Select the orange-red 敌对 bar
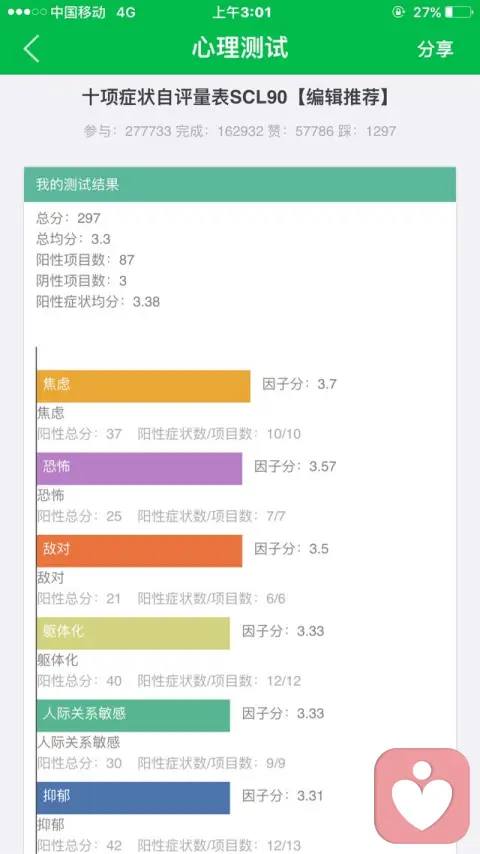Screen dimensions: 480x854 (139, 551)
